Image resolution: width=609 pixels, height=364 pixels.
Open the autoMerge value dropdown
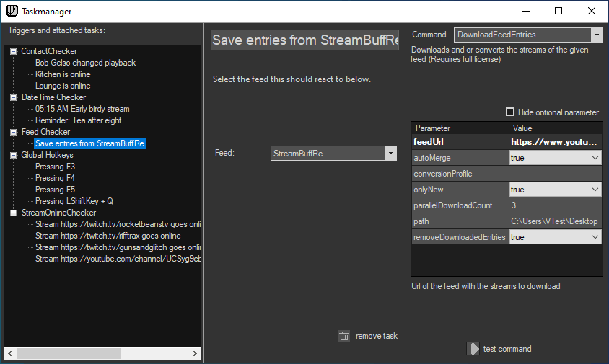595,158
